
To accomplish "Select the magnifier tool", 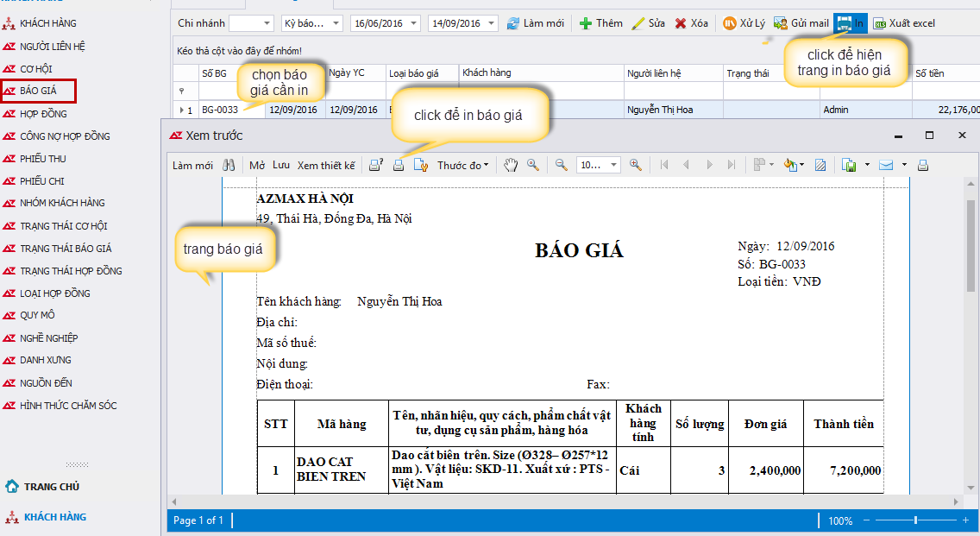I will point(533,165).
